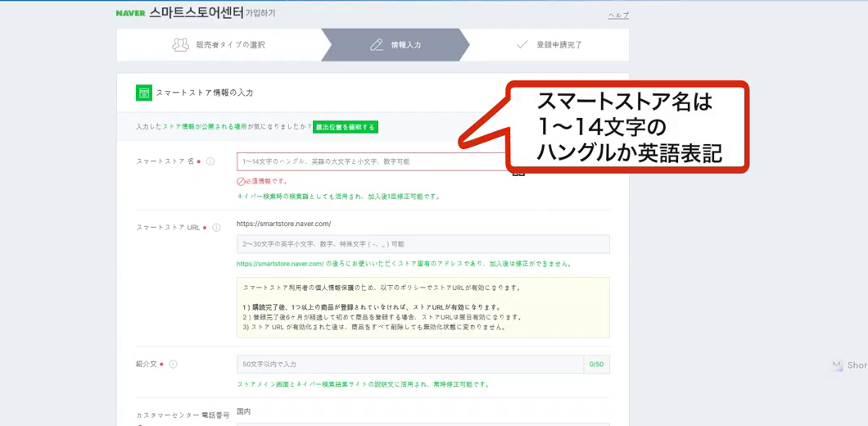
Task: Select the 登録申請完了 step
Action: click(549, 45)
